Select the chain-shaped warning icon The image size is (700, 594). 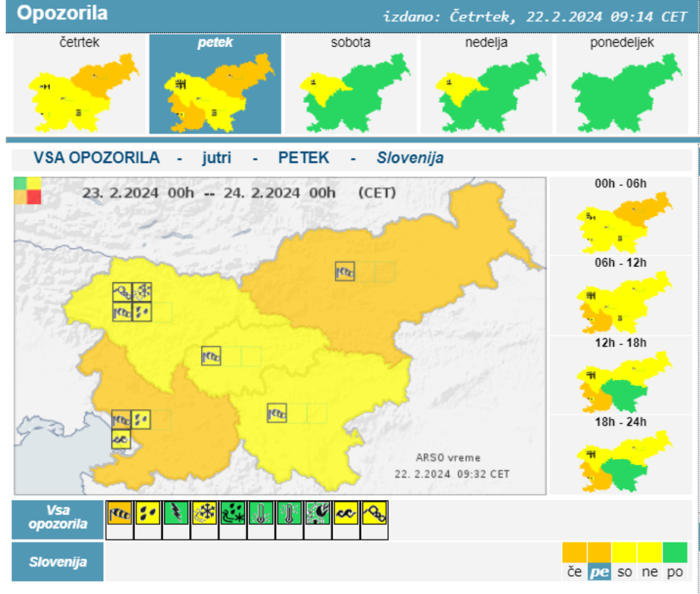374,514
